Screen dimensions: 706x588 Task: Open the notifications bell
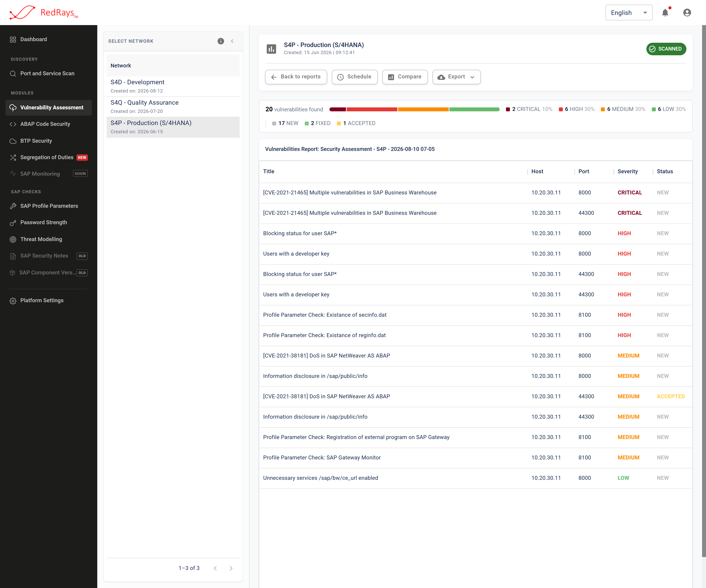[665, 12]
